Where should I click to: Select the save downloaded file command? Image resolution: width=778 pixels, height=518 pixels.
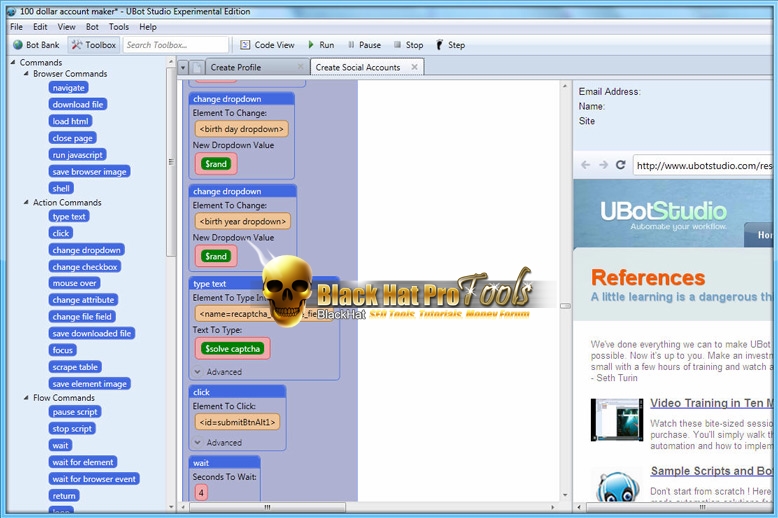[92, 334]
